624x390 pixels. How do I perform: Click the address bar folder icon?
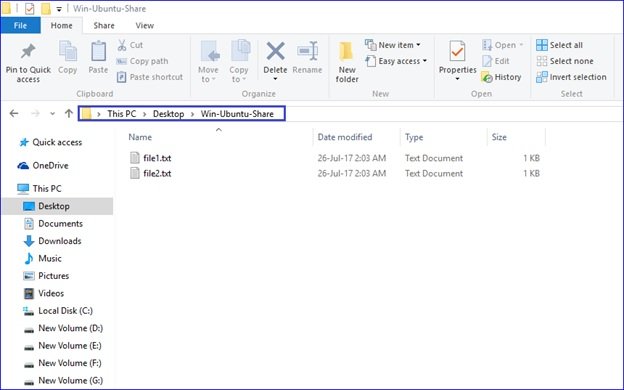(x=86, y=114)
